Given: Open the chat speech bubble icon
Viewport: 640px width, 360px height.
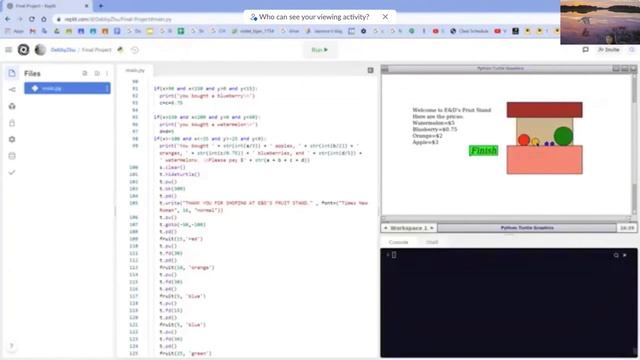Looking at the screenshot, I should click(x=585, y=49).
